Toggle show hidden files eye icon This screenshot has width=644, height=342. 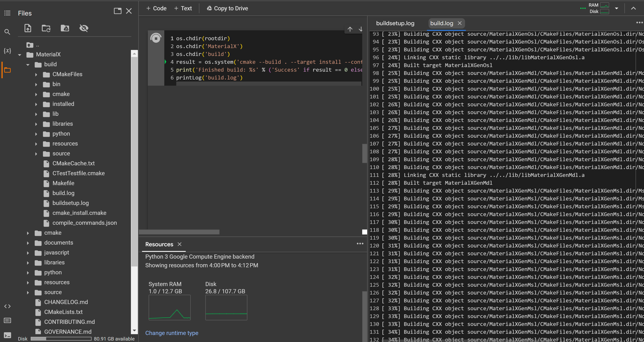click(x=84, y=28)
